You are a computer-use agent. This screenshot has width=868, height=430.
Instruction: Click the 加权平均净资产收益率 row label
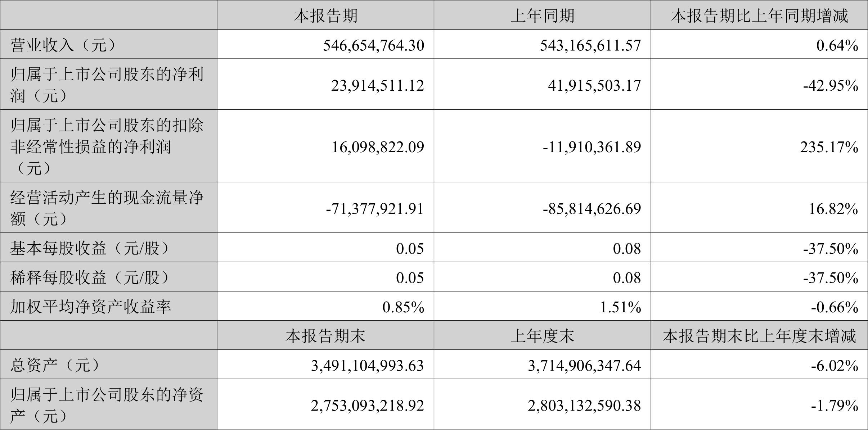(91, 307)
